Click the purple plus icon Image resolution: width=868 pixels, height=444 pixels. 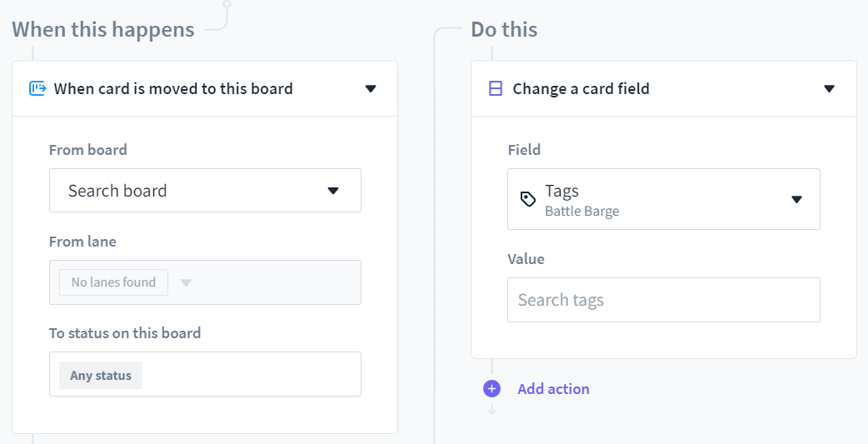click(491, 389)
